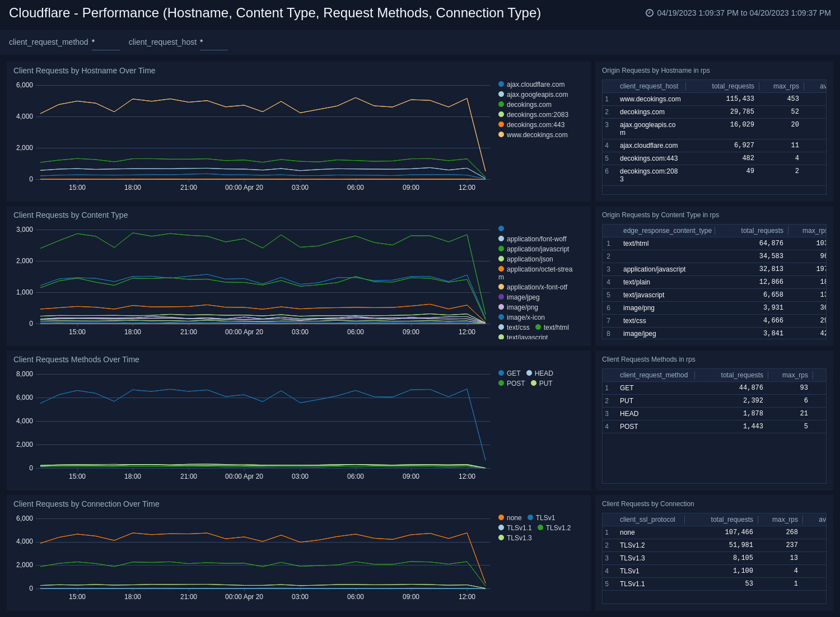Click the blue dot beside ajax.cloudflare.com legend
Screen dimensions: 840x617
tap(501, 84)
